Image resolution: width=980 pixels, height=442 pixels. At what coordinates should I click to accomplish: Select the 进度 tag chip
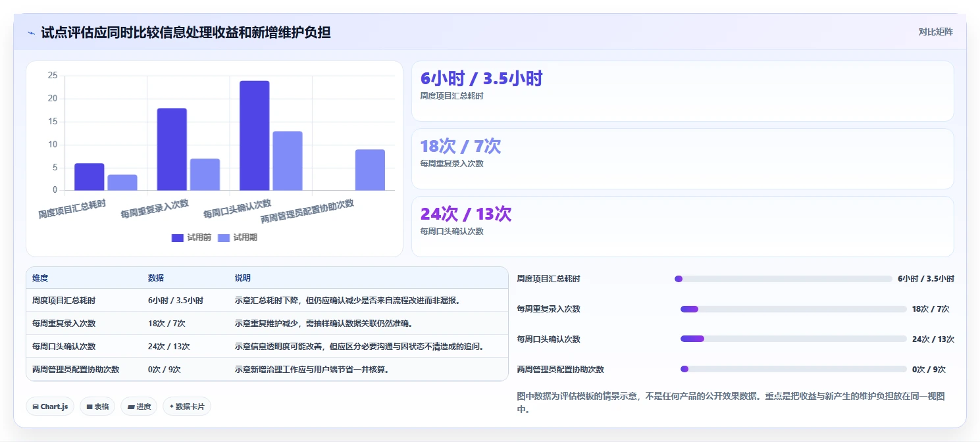tap(139, 406)
